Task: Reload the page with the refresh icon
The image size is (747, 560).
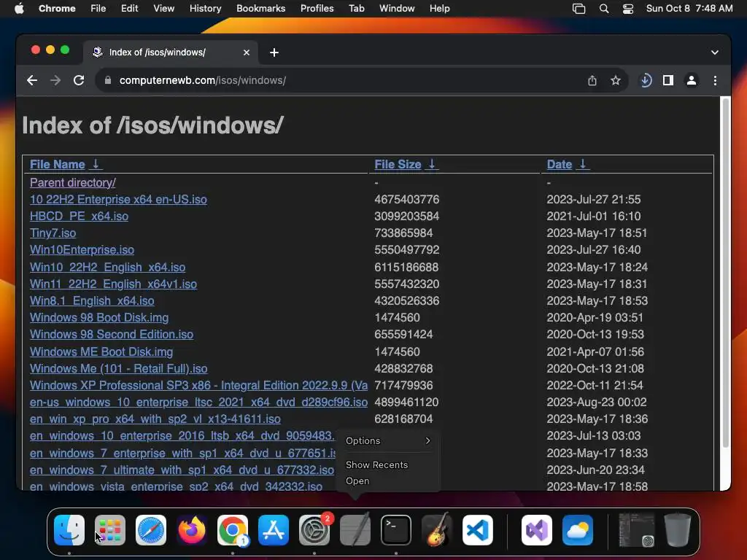Action: click(x=79, y=80)
